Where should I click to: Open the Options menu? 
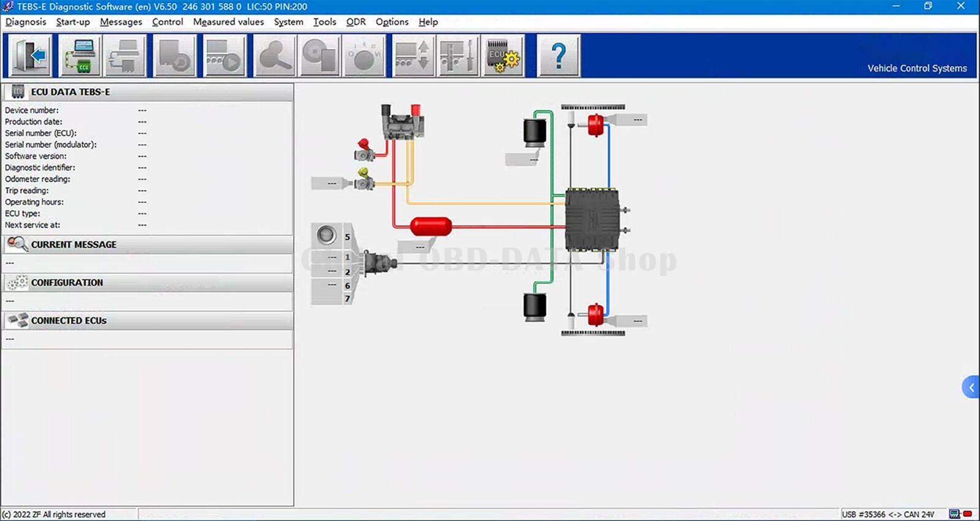click(392, 22)
